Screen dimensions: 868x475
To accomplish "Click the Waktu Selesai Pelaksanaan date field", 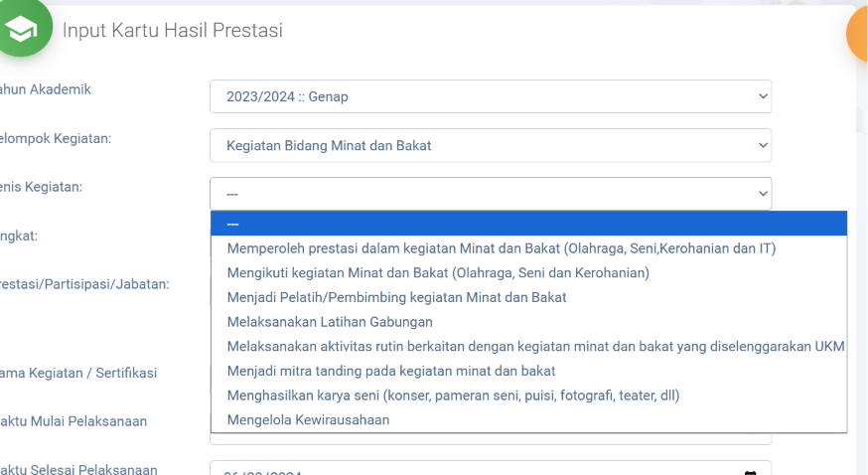I will tap(491, 468).
